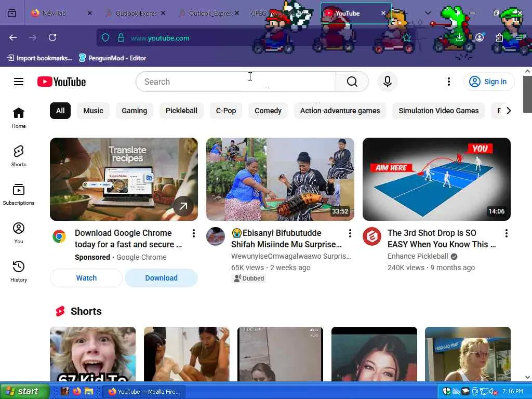
Task: Open YouTube settings three-dot menu
Action: (448, 82)
